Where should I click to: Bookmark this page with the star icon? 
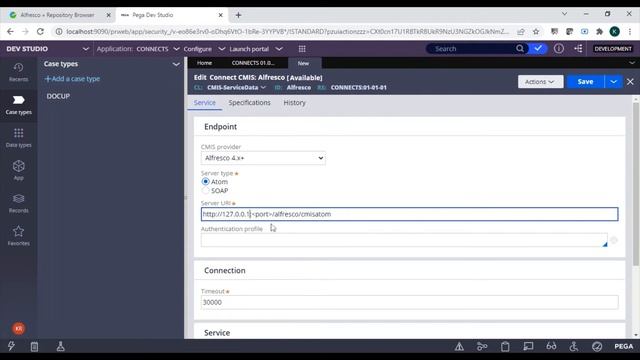click(536, 31)
